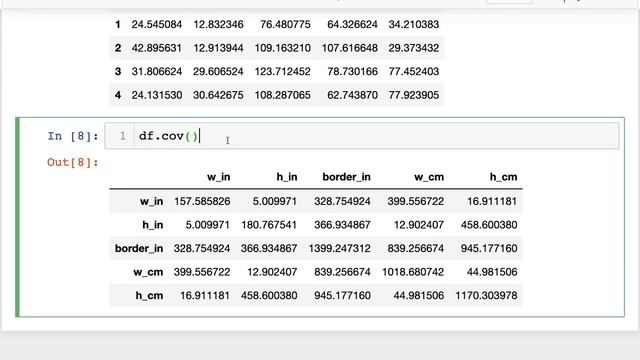Select the value 458.600380 in h_in row
640x360 pixels.
point(489,225)
